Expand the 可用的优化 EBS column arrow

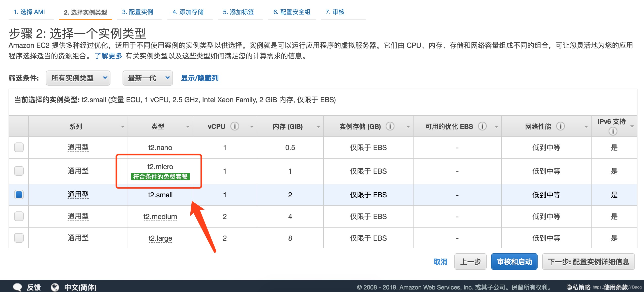[x=496, y=127]
